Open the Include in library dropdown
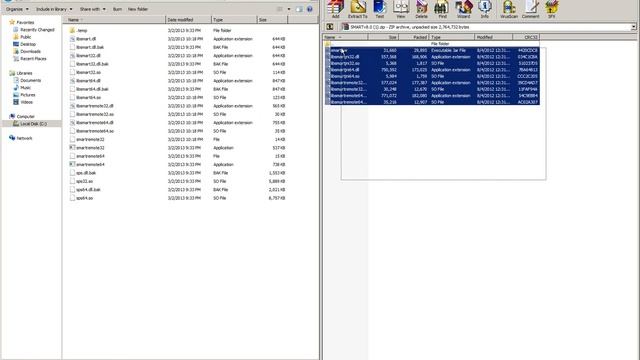Image resolution: width=640 pixels, height=360 pixels. coord(54,9)
